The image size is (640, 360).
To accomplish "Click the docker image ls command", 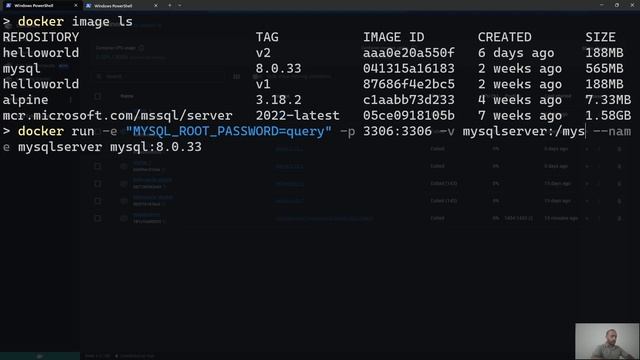I will (75, 22).
